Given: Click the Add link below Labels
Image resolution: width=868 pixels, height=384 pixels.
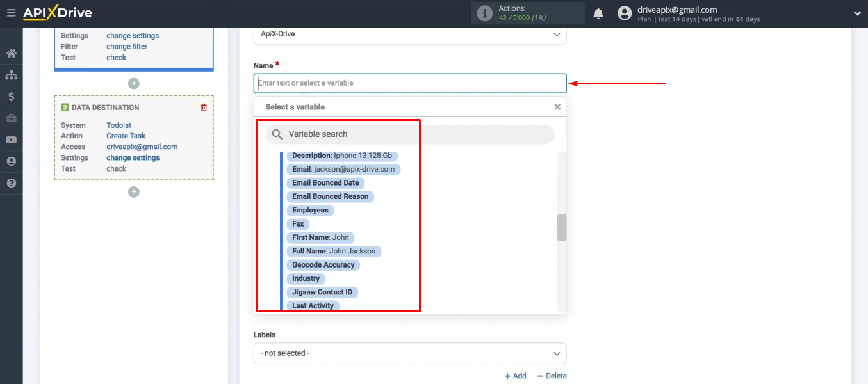Looking at the screenshot, I should click(x=516, y=376).
